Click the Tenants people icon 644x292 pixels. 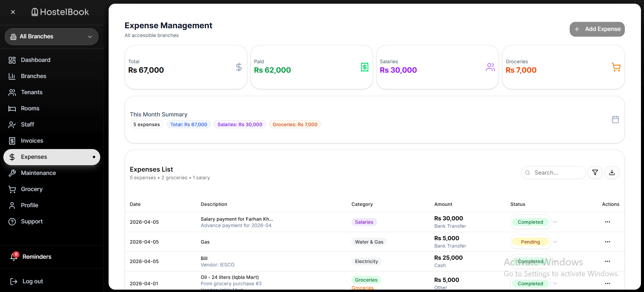(x=12, y=93)
